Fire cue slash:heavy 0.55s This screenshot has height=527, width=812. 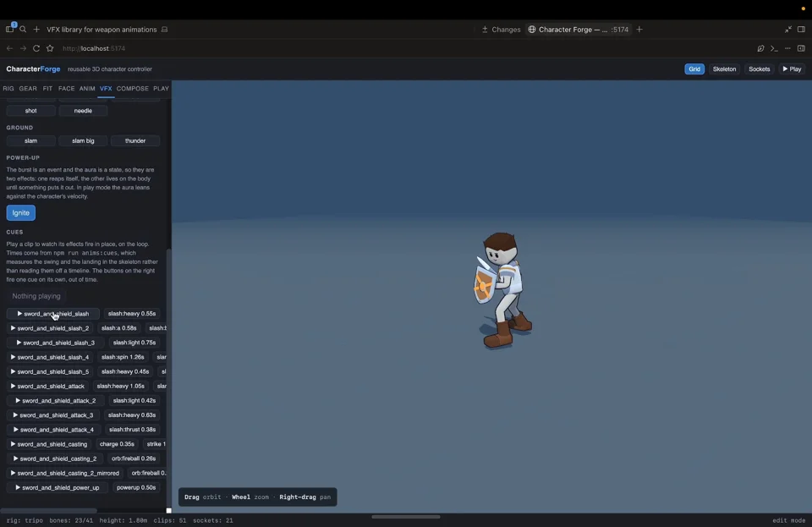132,314
